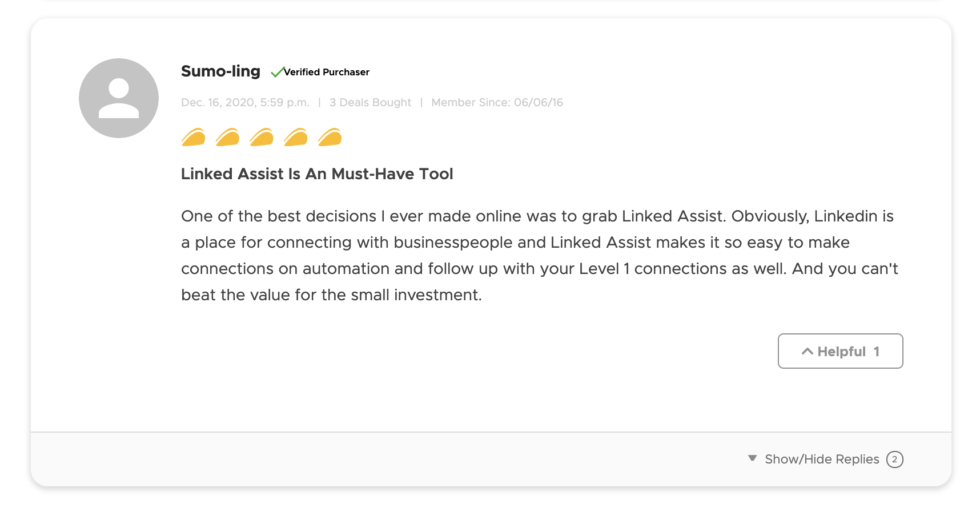Viewport: 980px width, 508px height.
Task: Click the replies count badge showing 2
Action: point(894,459)
